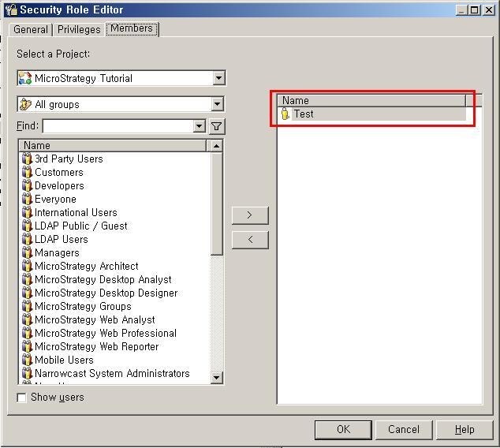Click the 3rd Party Users group icon

27,159
